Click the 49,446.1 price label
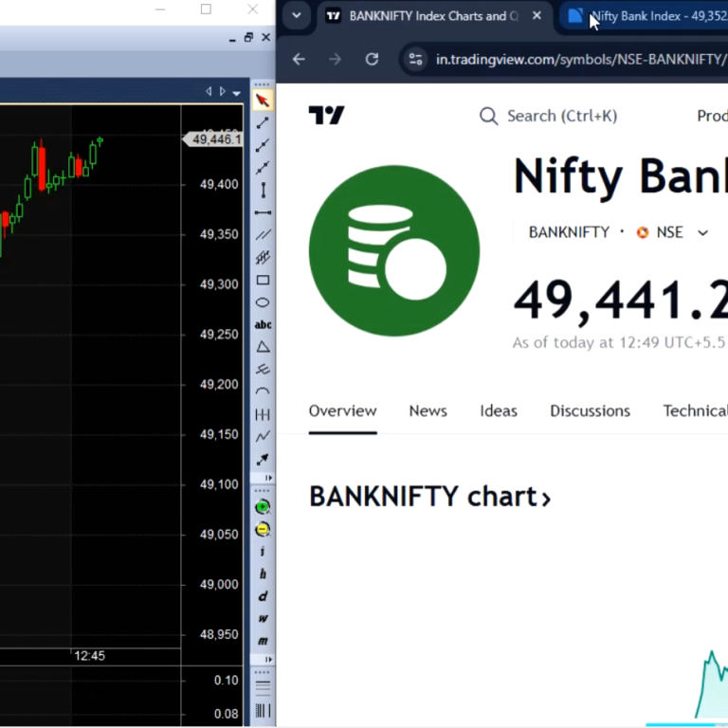Screen dimensions: 728x728 212,139
